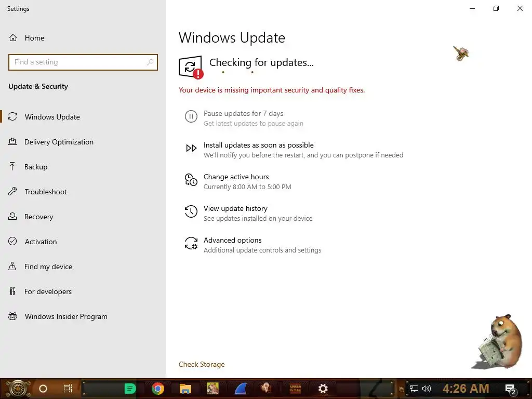Click the Troubleshoot wrench icon
The image size is (532, 399).
pos(12,191)
